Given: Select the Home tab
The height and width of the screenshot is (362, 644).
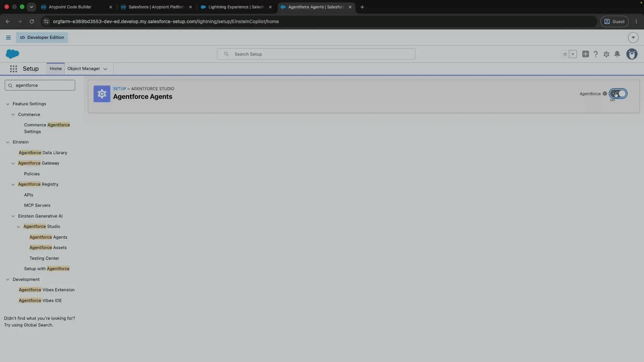Looking at the screenshot, I should tap(56, 69).
